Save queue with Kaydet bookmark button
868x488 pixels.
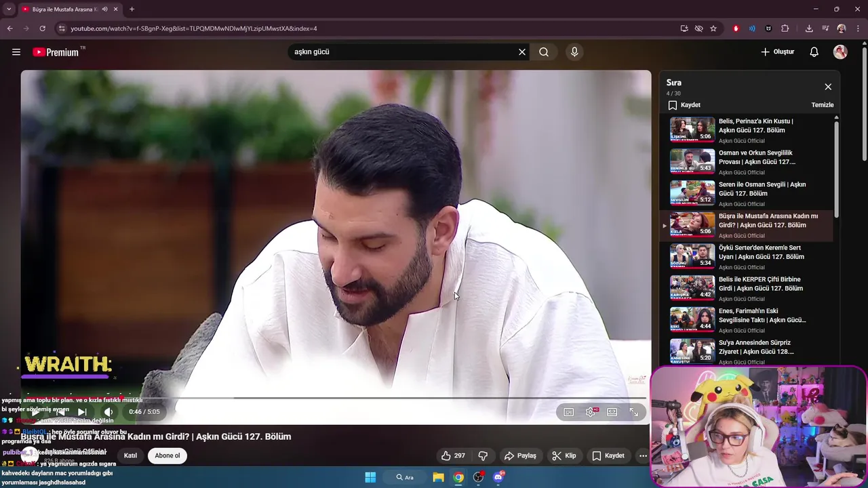(684, 105)
